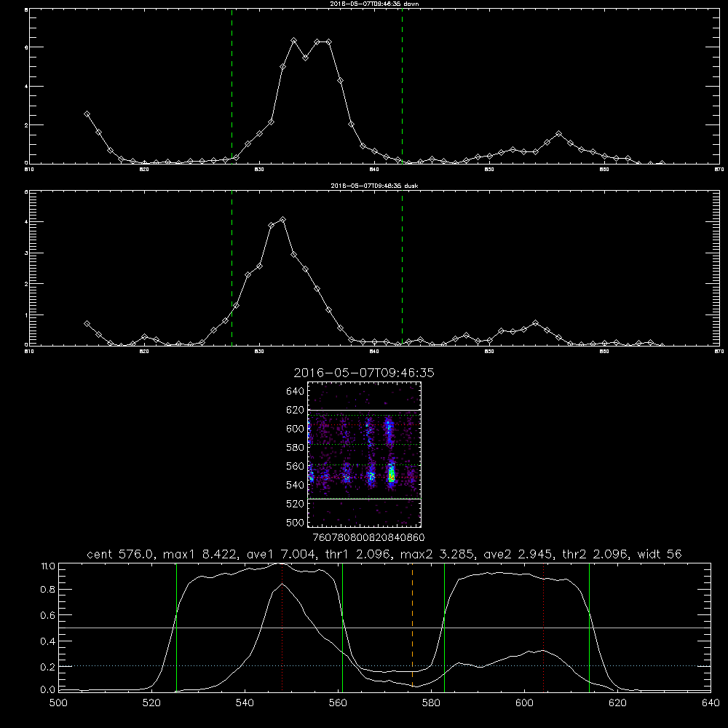Click the red dotted peak line near 604

(x=543, y=627)
